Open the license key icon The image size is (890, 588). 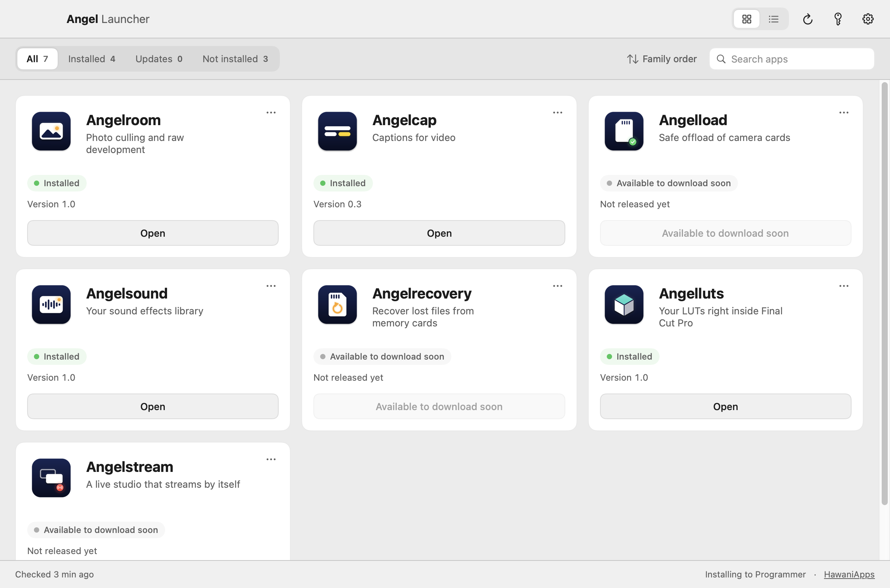[838, 19]
